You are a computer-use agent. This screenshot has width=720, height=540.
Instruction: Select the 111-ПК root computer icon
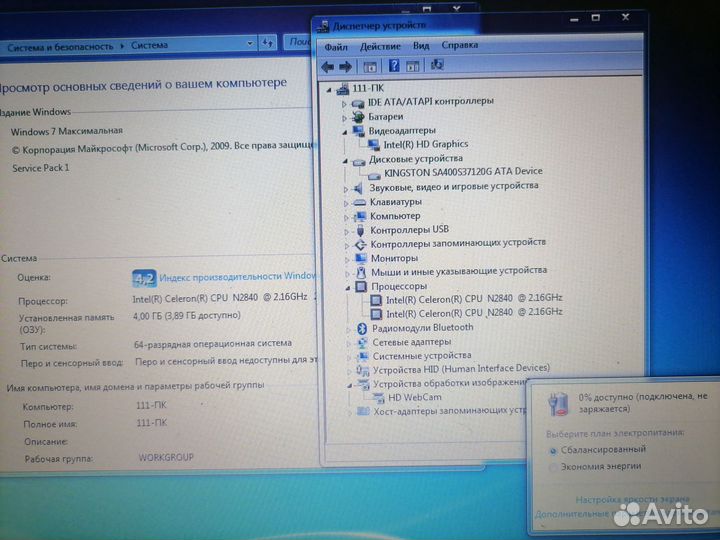343,89
